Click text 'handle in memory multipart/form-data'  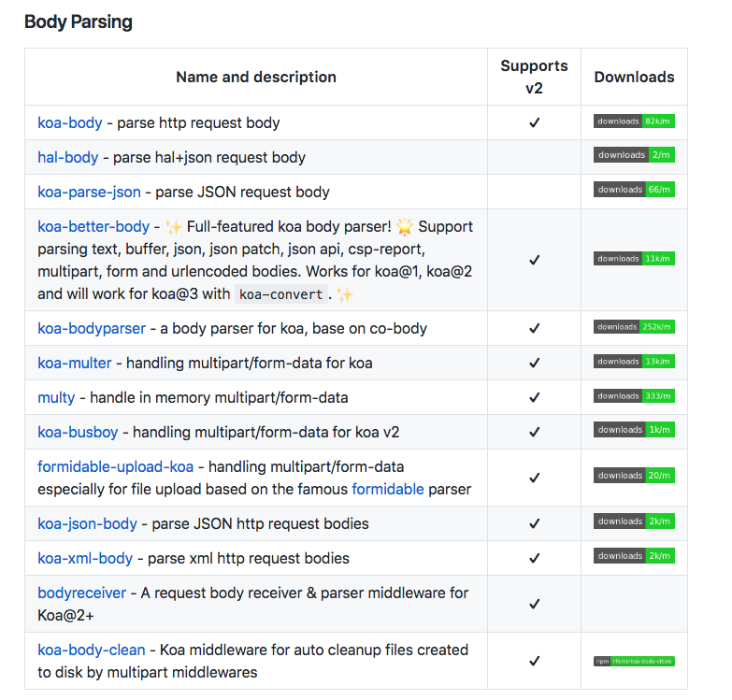click(219, 397)
